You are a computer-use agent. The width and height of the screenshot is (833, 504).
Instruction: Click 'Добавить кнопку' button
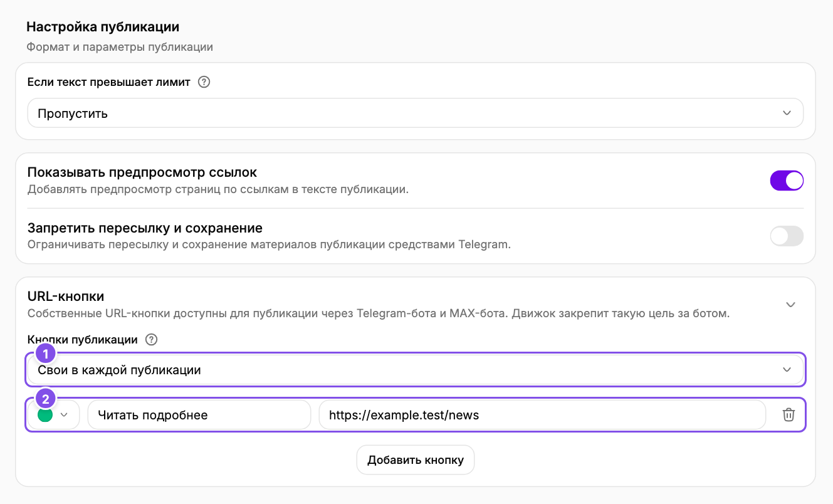point(416,460)
